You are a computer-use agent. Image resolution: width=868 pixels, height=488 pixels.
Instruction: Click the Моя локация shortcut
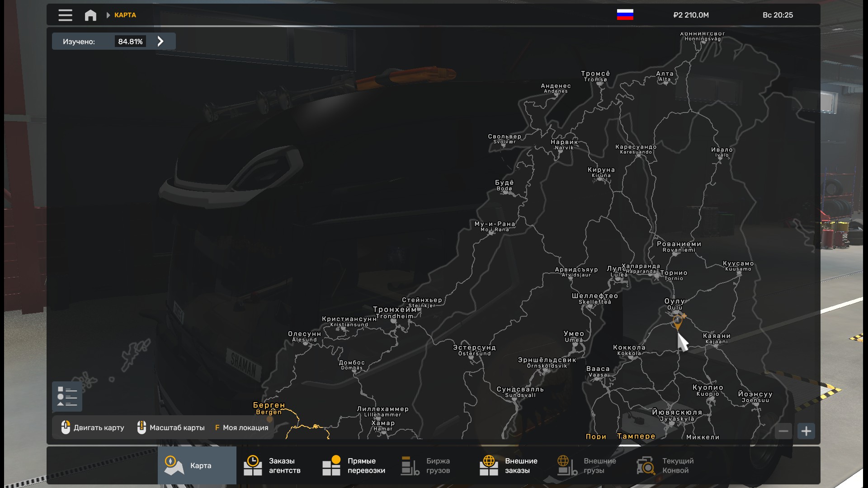tap(241, 427)
